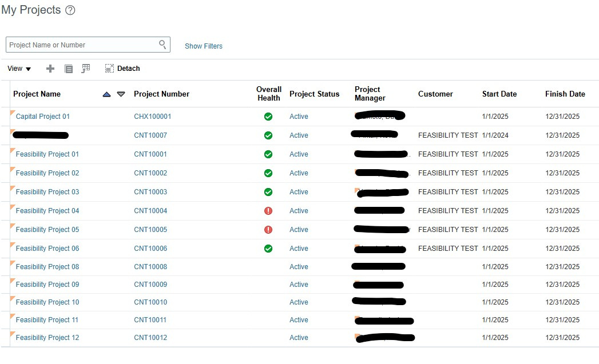Image resolution: width=599 pixels, height=364 pixels.
Task: Click orange flag marker beside Feasibility Project 12
Action: coord(13,334)
